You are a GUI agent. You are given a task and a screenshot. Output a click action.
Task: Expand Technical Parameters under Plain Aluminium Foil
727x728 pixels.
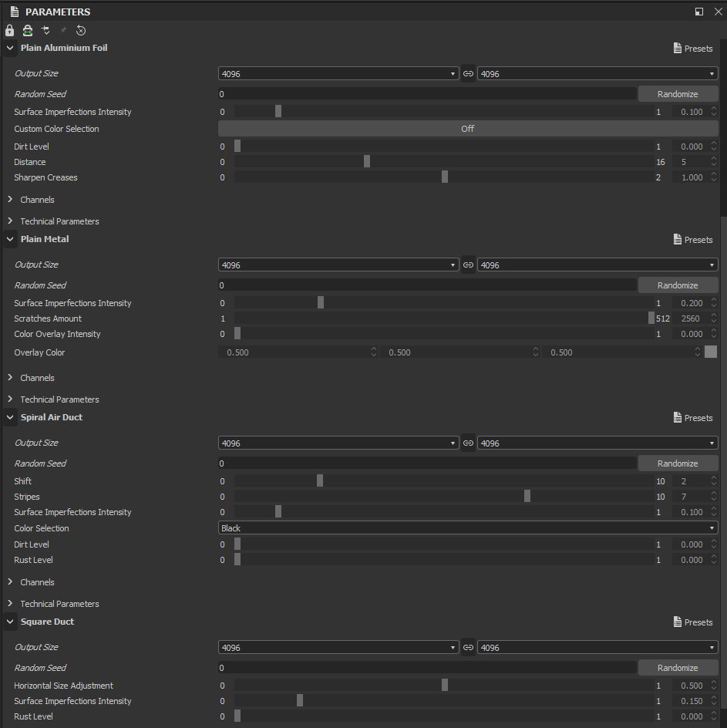pos(10,221)
